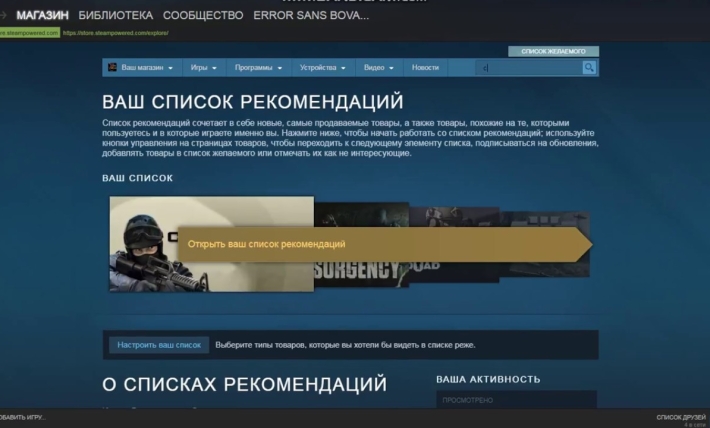Open the СООБЩЕСТВО tab
The height and width of the screenshot is (428, 710).
[x=203, y=15]
